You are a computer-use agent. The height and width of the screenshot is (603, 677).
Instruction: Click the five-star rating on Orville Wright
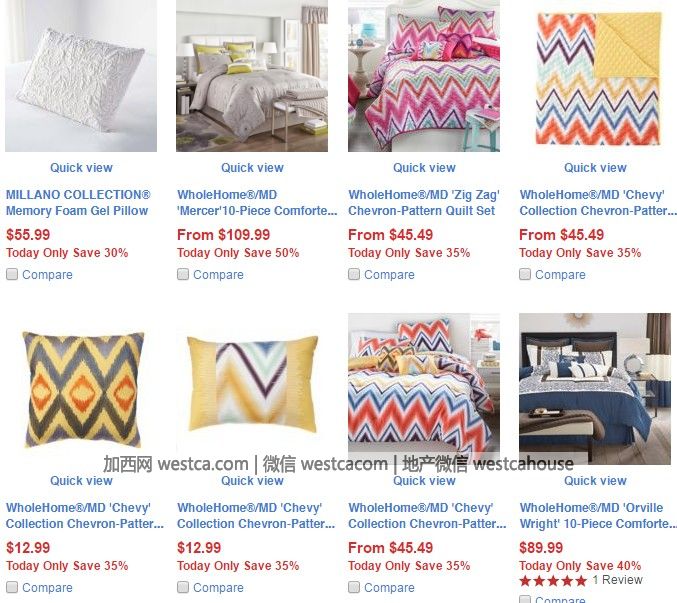point(553,581)
